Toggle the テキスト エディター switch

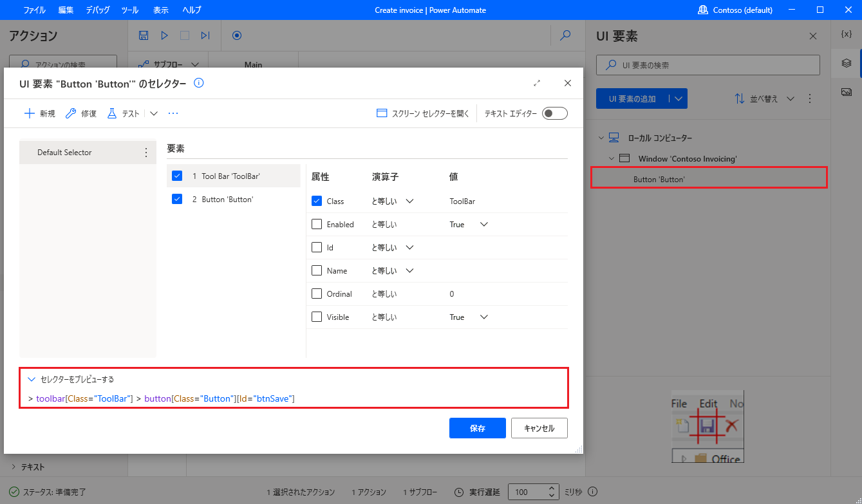click(555, 113)
